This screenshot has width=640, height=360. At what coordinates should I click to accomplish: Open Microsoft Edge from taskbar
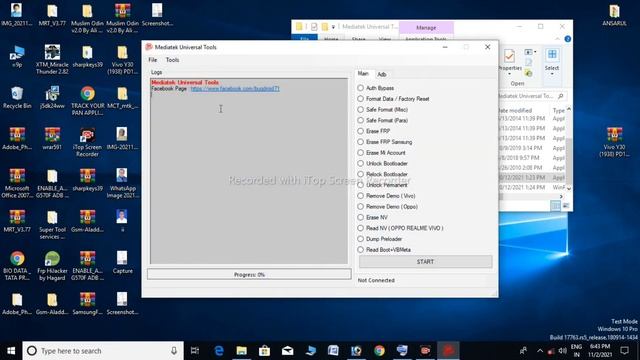tap(219, 350)
